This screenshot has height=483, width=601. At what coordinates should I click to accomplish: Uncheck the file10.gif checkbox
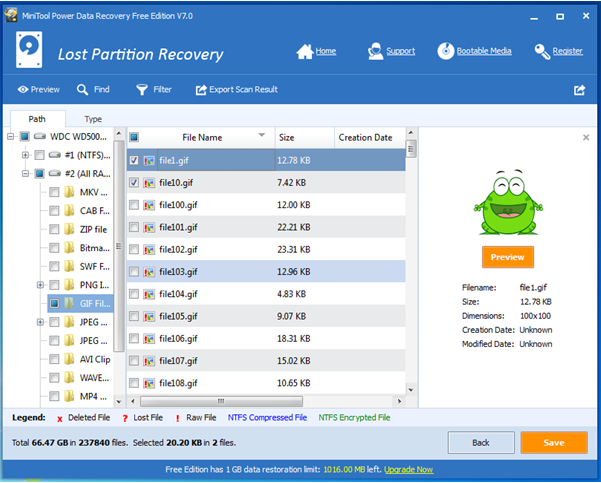click(134, 182)
